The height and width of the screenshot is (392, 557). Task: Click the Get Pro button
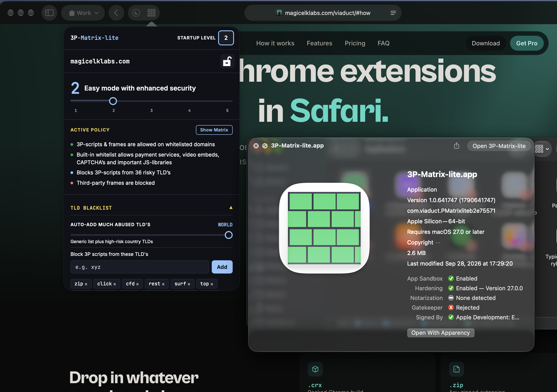(x=527, y=43)
